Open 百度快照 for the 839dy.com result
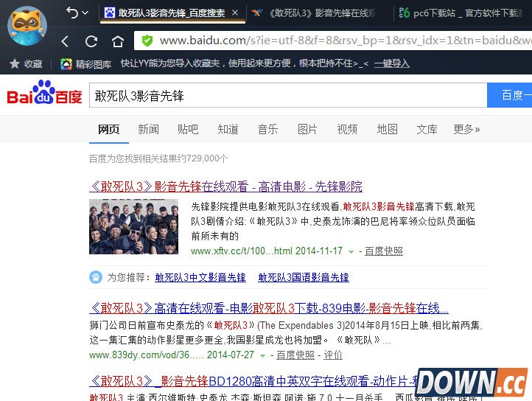The height and width of the screenshot is (401, 532). [295, 355]
